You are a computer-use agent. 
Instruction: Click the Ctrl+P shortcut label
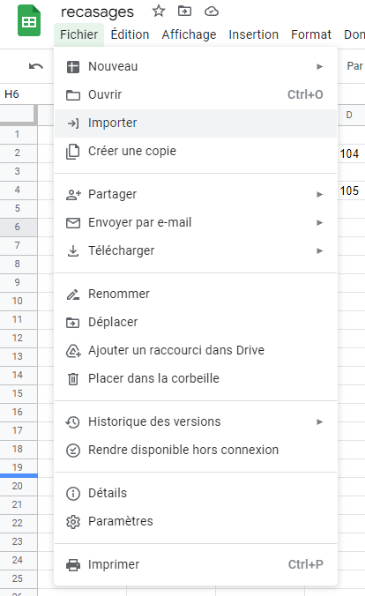point(306,564)
